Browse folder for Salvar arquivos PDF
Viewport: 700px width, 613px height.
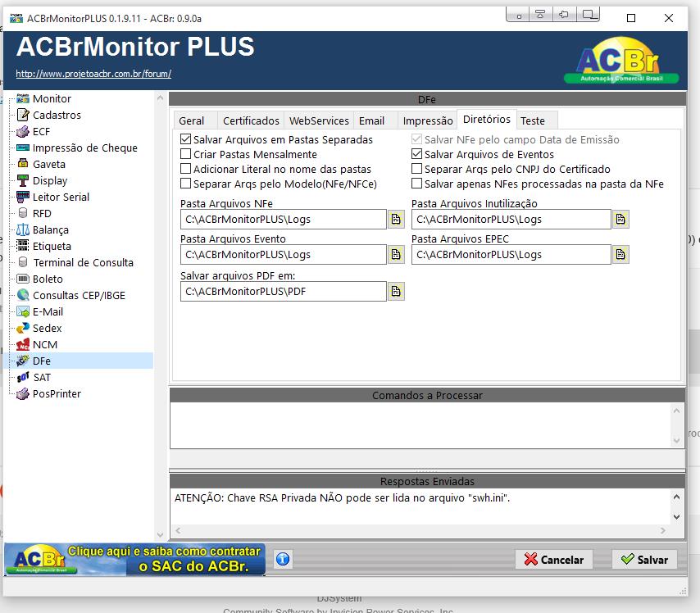pos(396,291)
